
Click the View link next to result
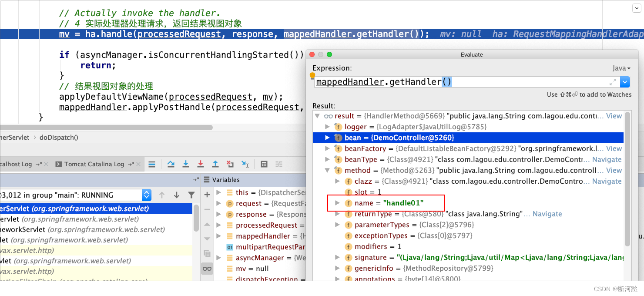tap(614, 116)
